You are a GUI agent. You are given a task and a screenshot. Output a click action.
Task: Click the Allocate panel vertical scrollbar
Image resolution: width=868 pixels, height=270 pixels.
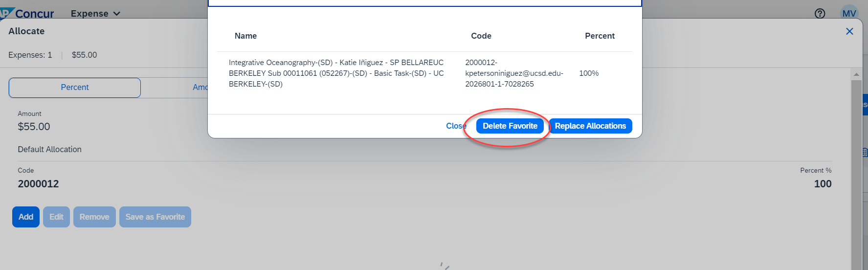click(856, 171)
